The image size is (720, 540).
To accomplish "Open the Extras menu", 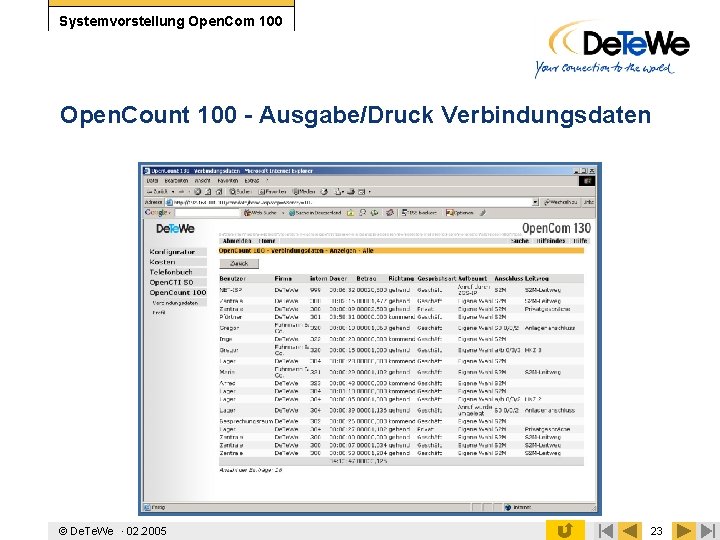I will tap(252, 181).
